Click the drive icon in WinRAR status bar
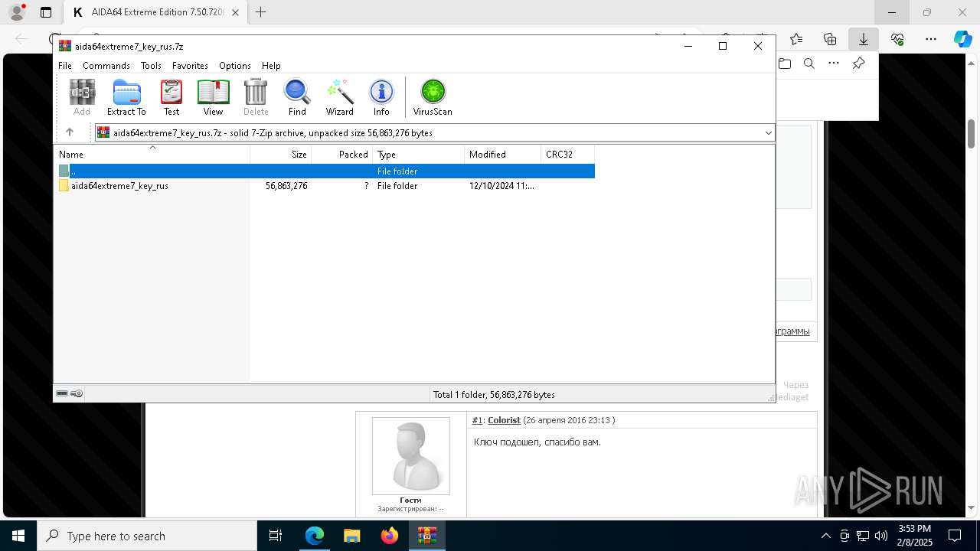Image resolution: width=980 pixels, height=551 pixels. (62, 393)
